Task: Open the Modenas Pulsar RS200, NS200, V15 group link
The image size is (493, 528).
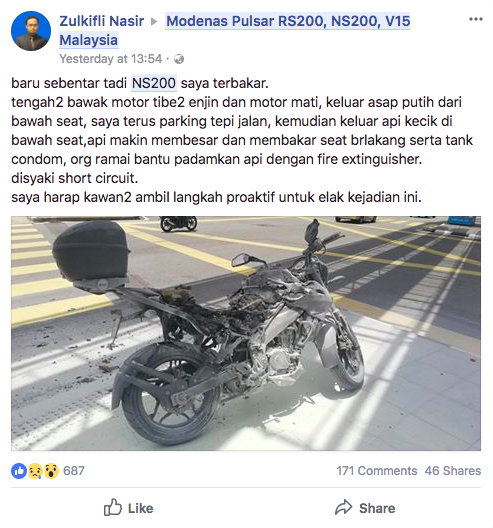Action: click(288, 21)
